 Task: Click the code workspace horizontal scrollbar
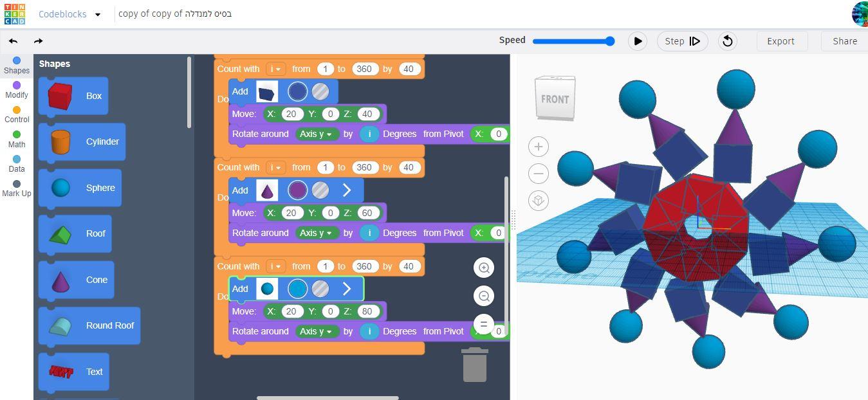click(328, 397)
